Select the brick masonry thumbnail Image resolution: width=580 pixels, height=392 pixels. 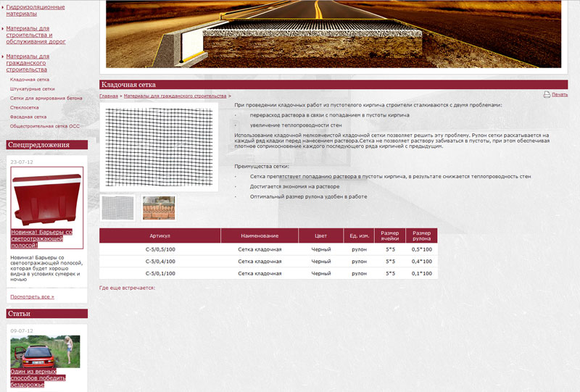pyautogui.click(x=158, y=208)
